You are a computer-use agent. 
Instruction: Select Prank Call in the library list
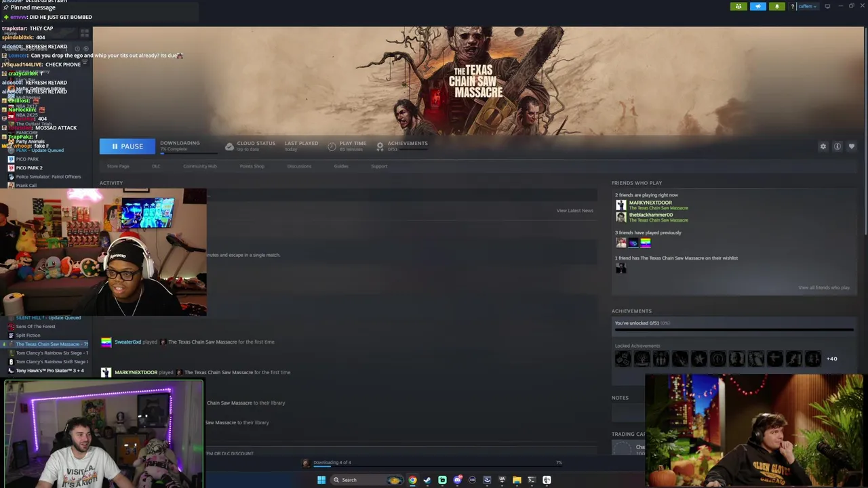click(x=26, y=186)
